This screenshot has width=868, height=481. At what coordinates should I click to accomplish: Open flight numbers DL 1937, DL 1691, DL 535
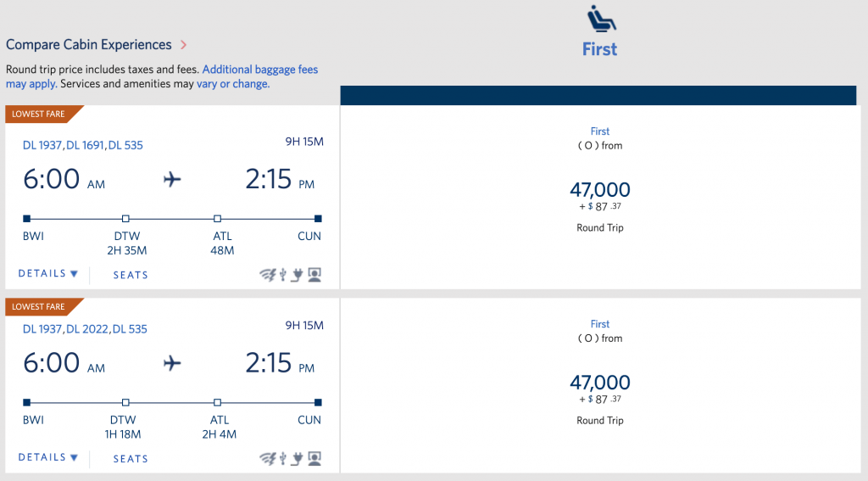coord(83,145)
